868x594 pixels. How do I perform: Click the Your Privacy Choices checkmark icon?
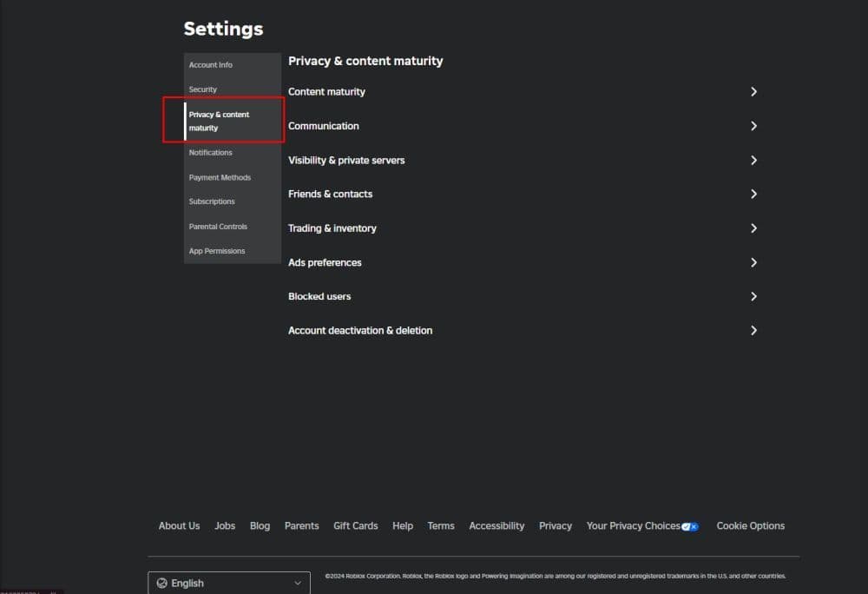tap(690, 526)
